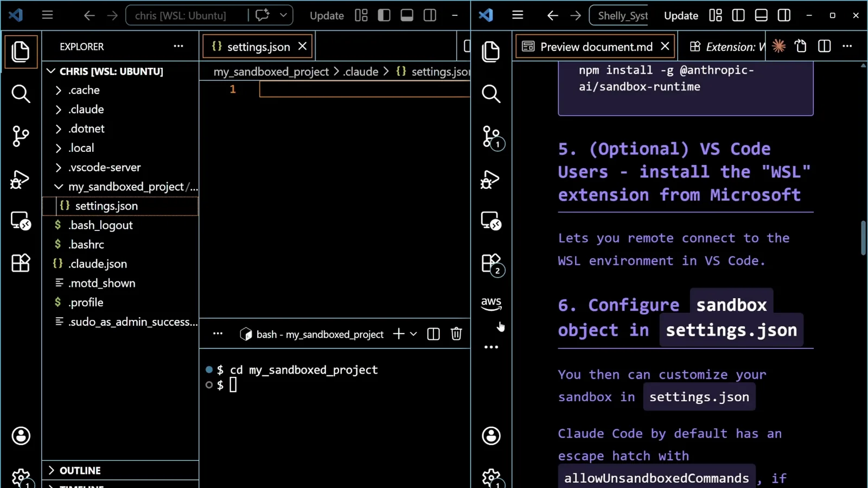Open Extensions view in left VS Code window
Viewport: 868px width, 488px height.
click(21, 263)
